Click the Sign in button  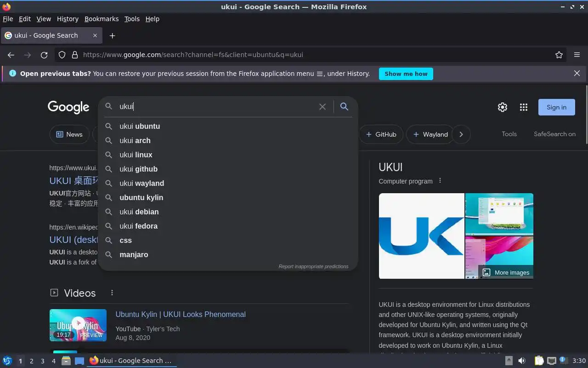pos(556,107)
